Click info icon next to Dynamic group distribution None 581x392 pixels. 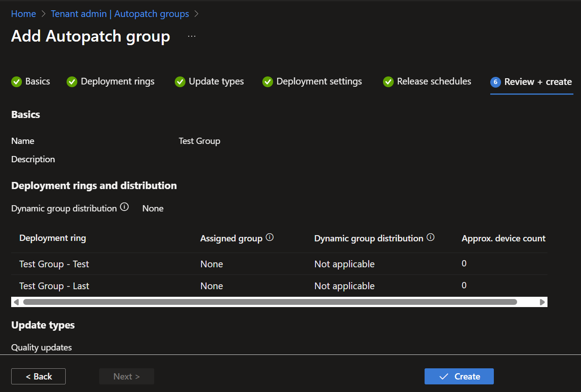tap(125, 207)
